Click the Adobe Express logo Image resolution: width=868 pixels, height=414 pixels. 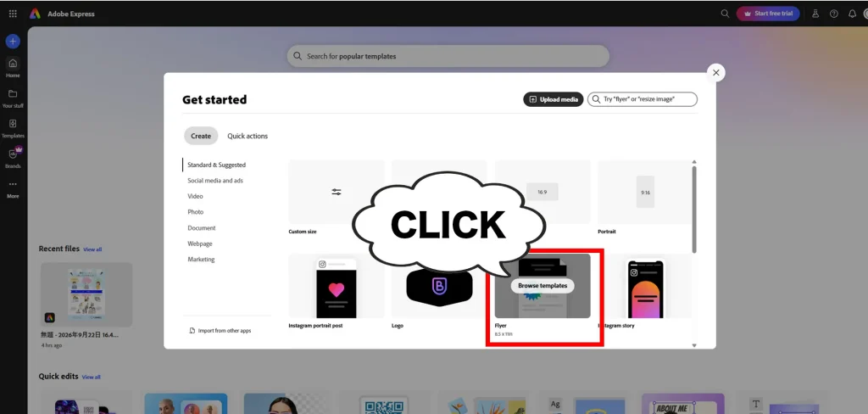35,14
